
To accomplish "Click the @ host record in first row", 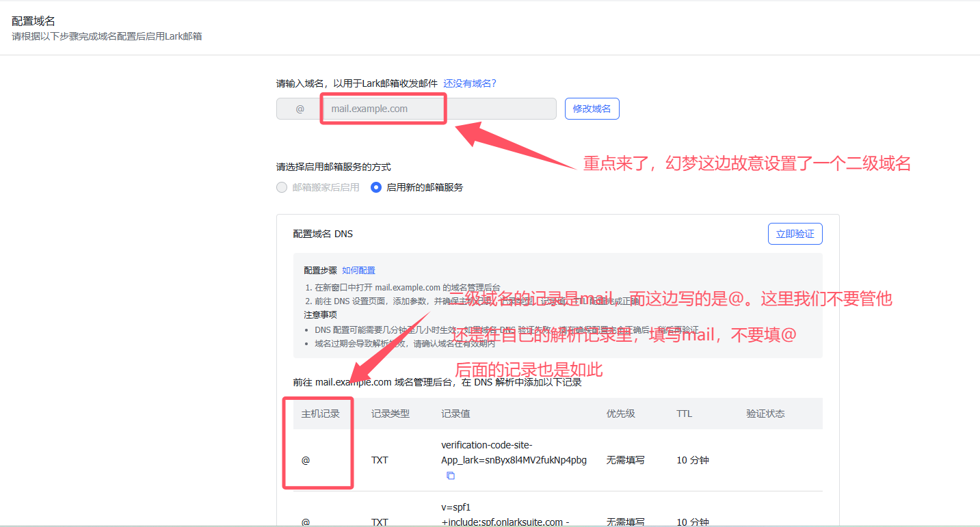I will click(306, 460).
